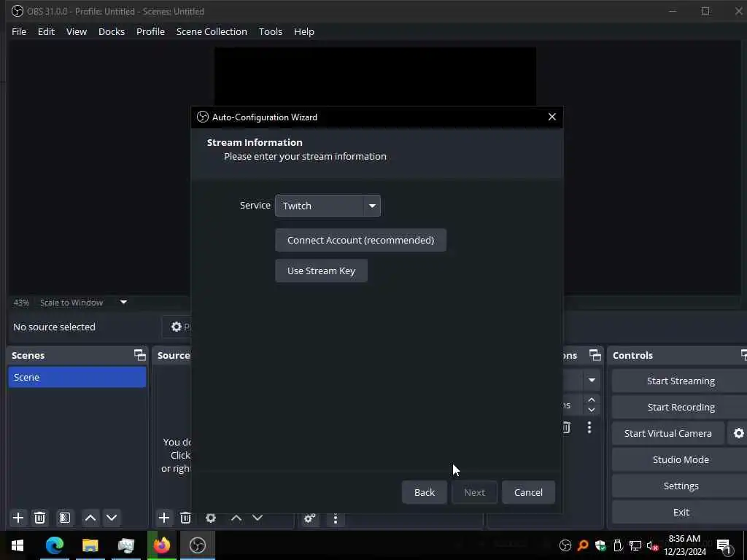Open the Tools menu
This screenshot has height=560, width=747.
coord(271,31)
